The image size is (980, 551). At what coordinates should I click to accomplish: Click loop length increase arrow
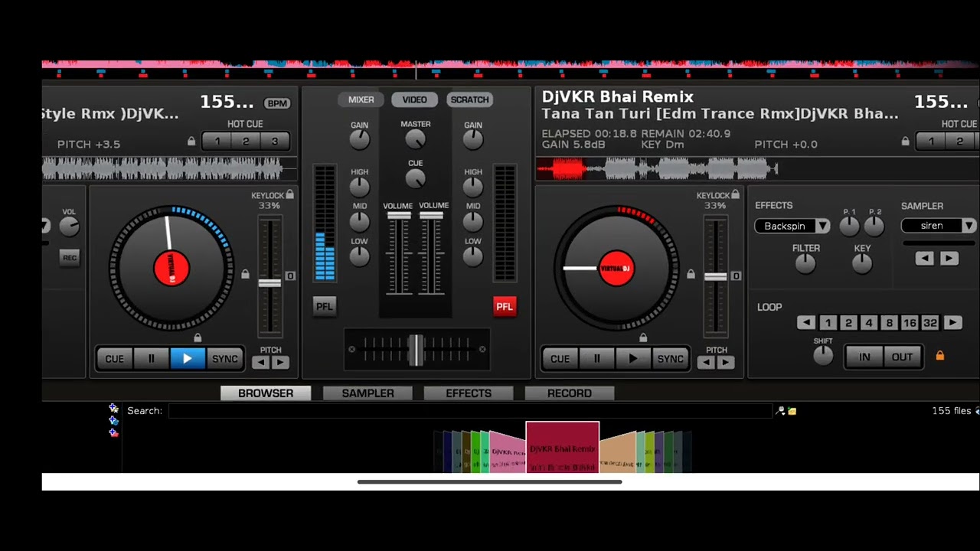point(952,323)
